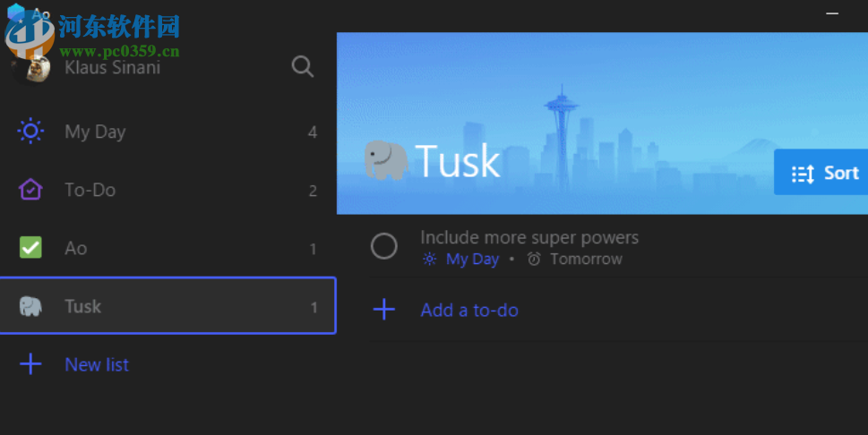Open the Ao list

[76, 248]
